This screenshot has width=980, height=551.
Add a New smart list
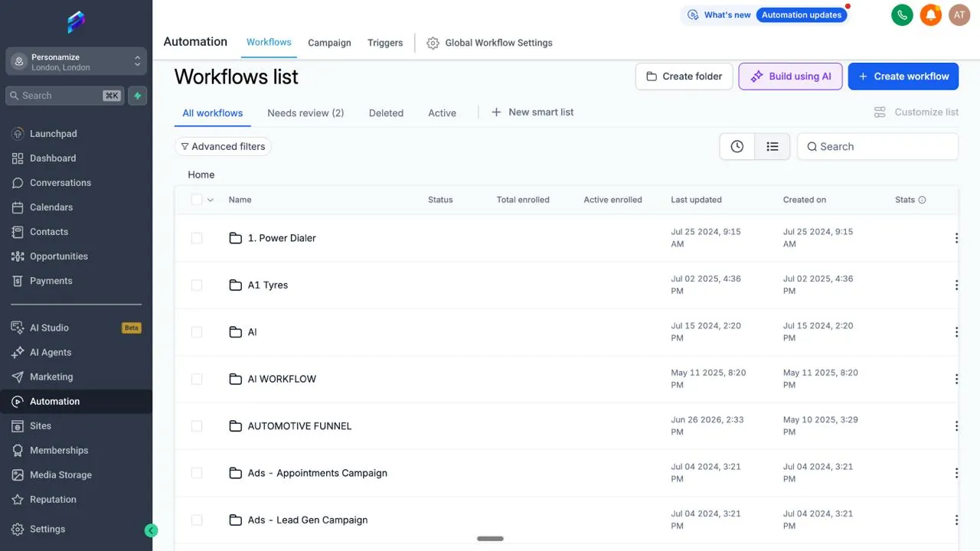pos(532,112)
